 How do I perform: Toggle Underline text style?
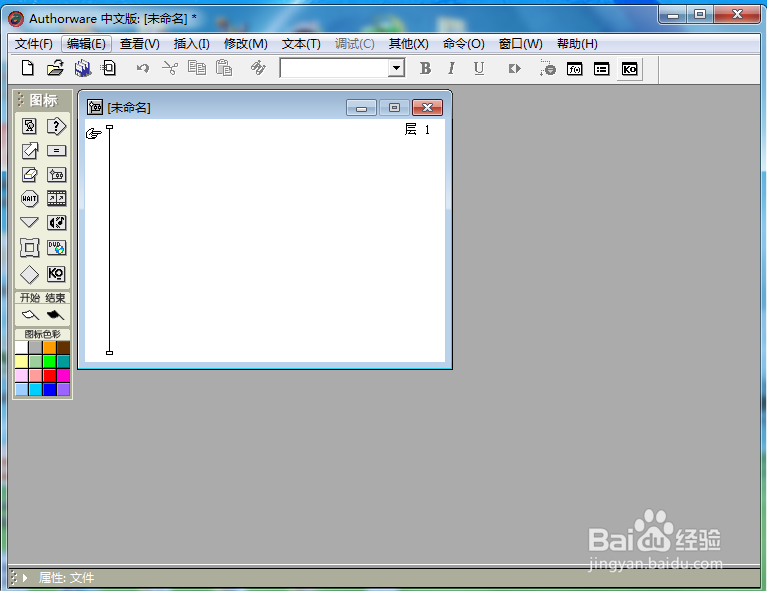click(x=479, y=68)
